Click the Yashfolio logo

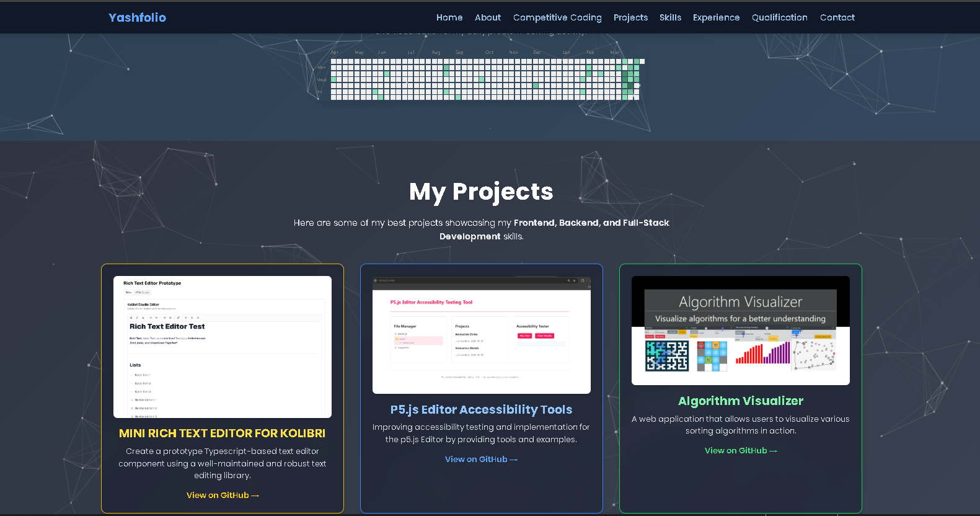coord(137,17)
